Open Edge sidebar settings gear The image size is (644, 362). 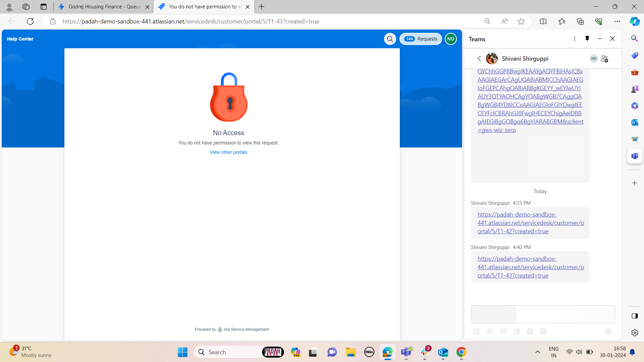[x=634, y=333]
